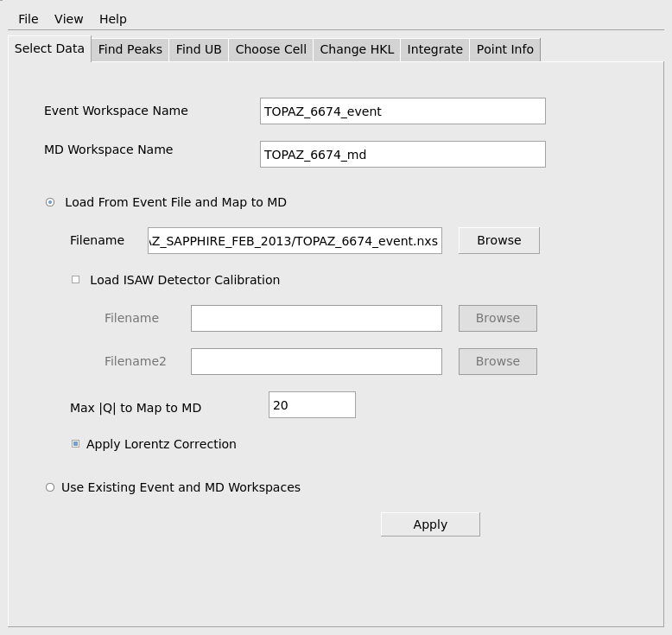672x635 pixels.
Task: Click the event Filename path field
Action: pos(295,241)
